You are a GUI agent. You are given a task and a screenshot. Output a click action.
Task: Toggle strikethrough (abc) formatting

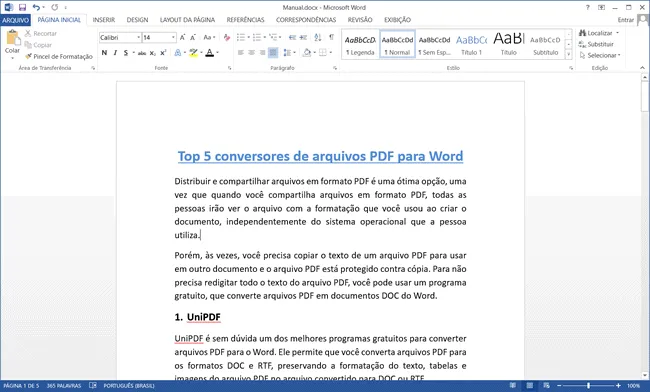142,53
